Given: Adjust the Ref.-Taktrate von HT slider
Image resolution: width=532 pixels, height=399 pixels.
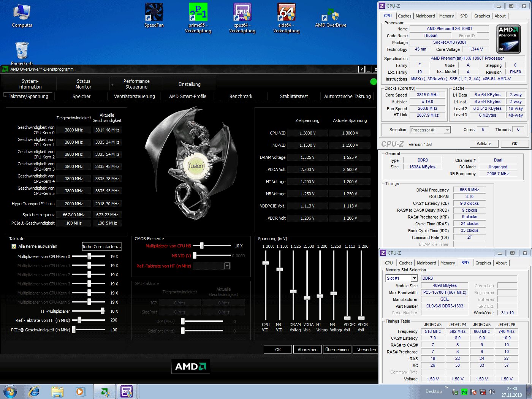Looking at the screenshot, I should click(x=79, y=320).
